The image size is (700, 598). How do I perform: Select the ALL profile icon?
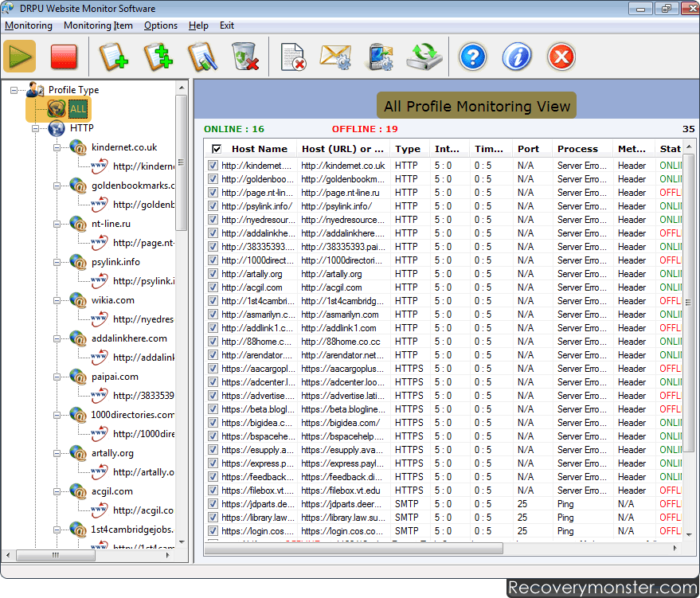coord(58,108)
